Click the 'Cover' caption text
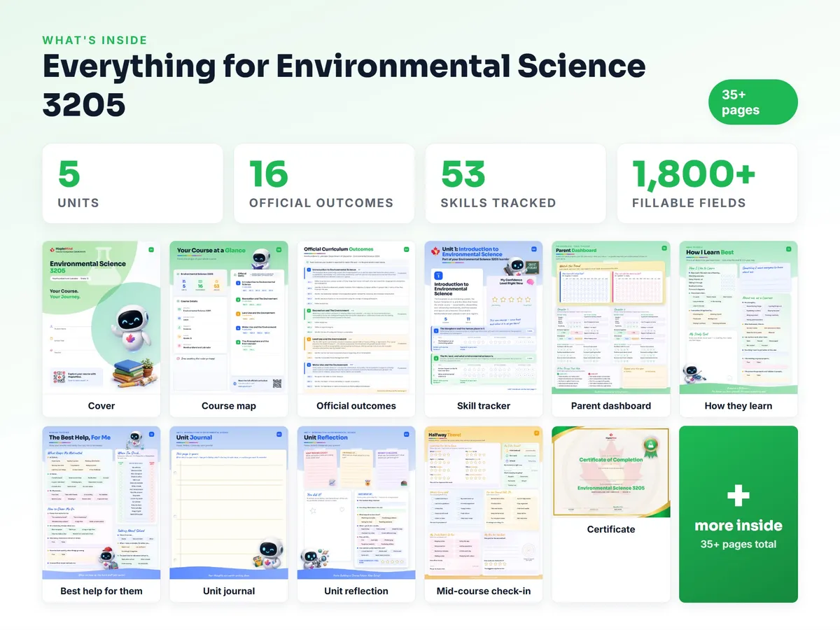This screenshot has width=840, height=630. coord(101,406)
